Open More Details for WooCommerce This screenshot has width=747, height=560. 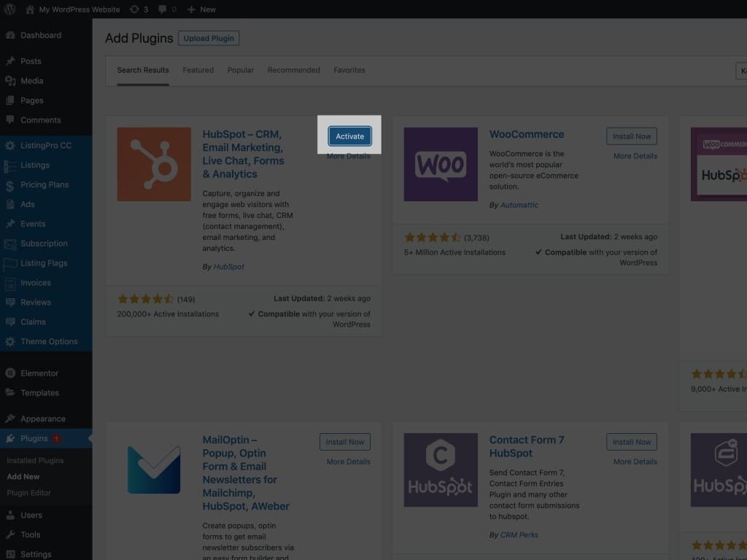coord(635,156)
